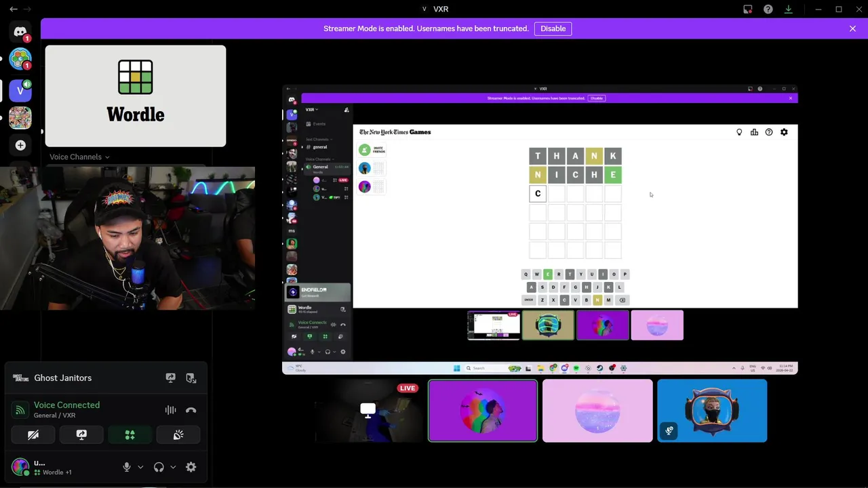Viewport: 868px width, 488px height.
Task: Open VXR server dropdown in streamed Discord
Action: (312, 109)
